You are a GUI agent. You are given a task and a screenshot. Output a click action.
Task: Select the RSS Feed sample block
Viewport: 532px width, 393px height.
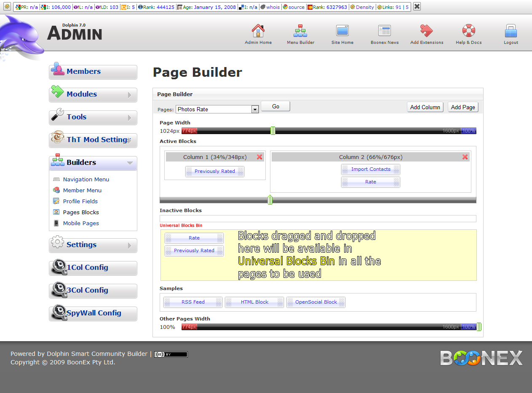193,302
